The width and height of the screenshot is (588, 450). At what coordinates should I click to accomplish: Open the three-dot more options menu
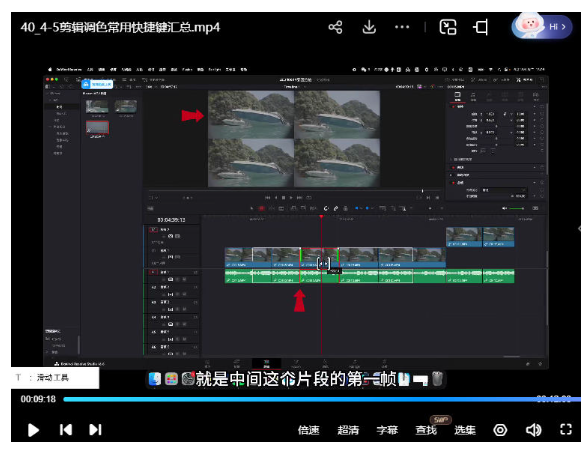[x=402, y=27]
